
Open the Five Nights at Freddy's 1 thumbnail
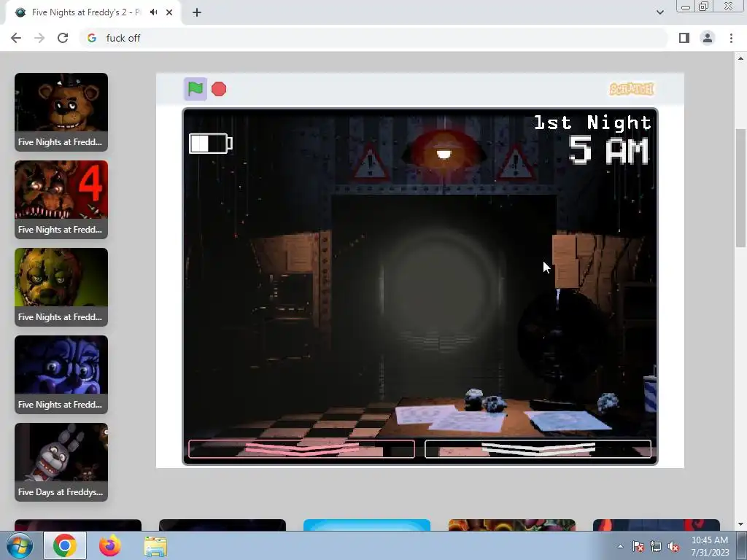pyautogui.click(x=61, y=112)
